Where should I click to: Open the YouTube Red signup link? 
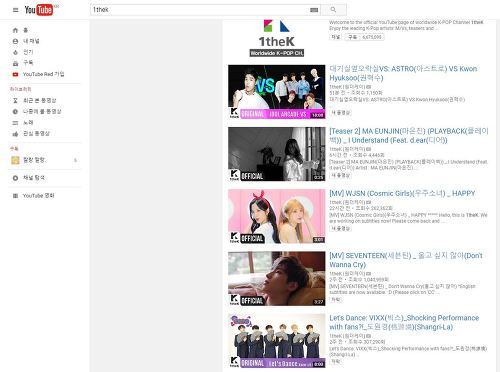(x=43, y=74)
